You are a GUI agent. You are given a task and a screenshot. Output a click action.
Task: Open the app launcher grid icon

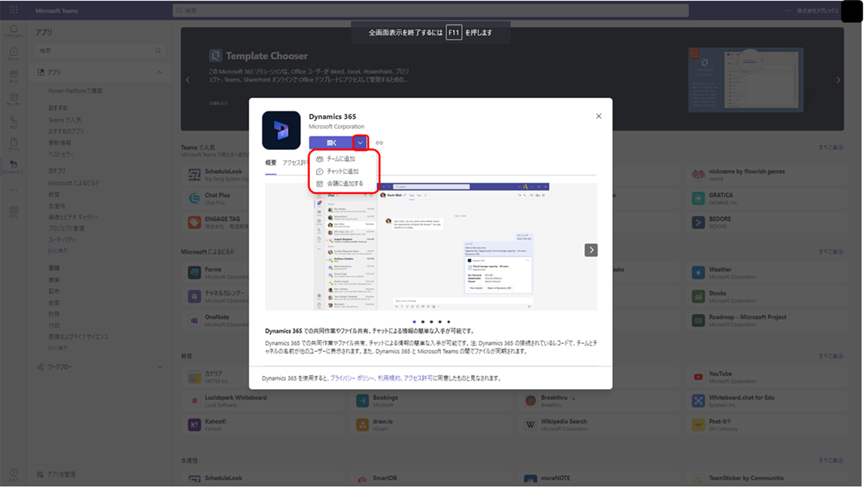point(14,10)
